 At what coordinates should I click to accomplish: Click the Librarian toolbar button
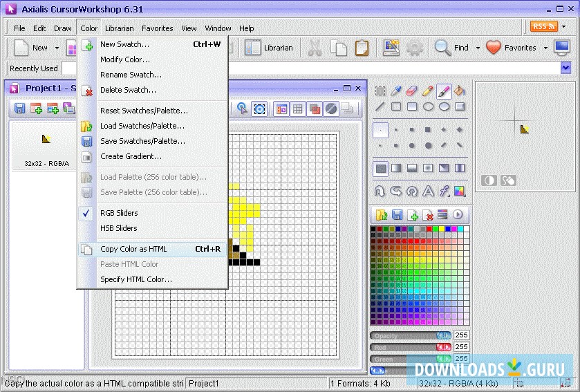click(268, 48)
